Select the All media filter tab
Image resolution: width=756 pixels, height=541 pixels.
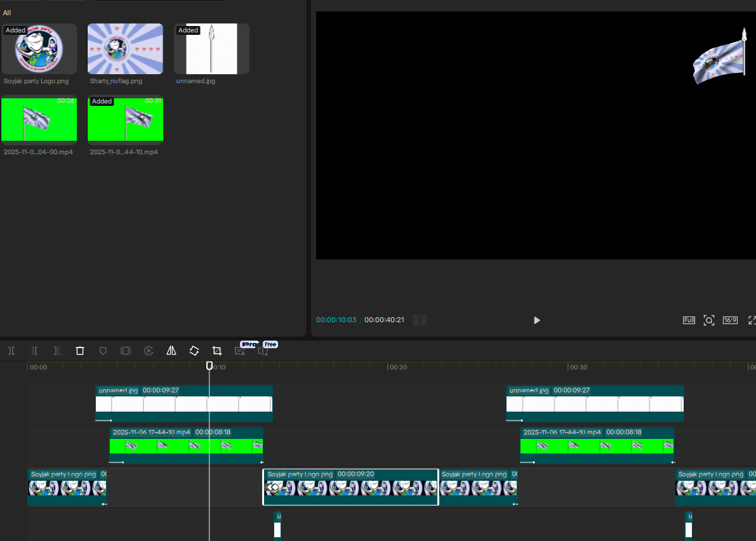(x=7, y=13)
